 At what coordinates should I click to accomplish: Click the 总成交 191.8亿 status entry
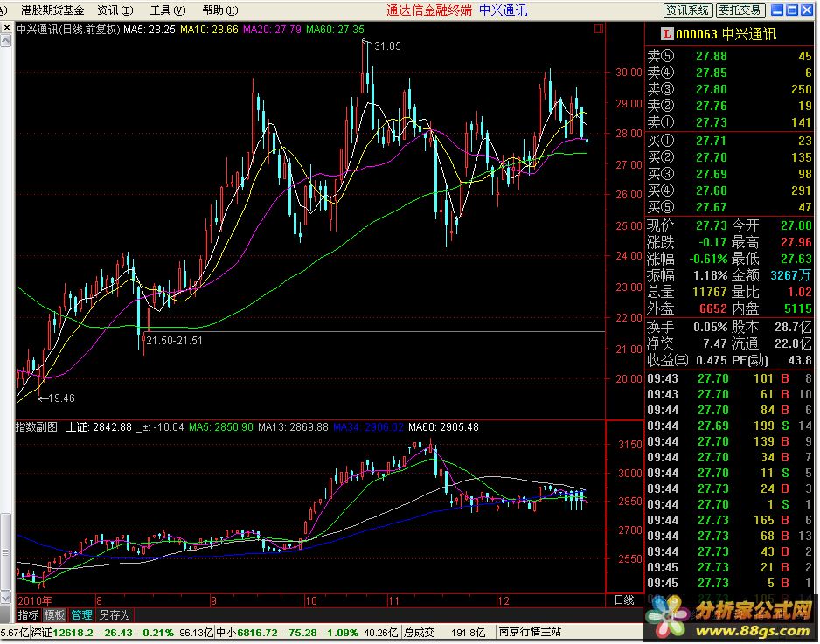444,633
